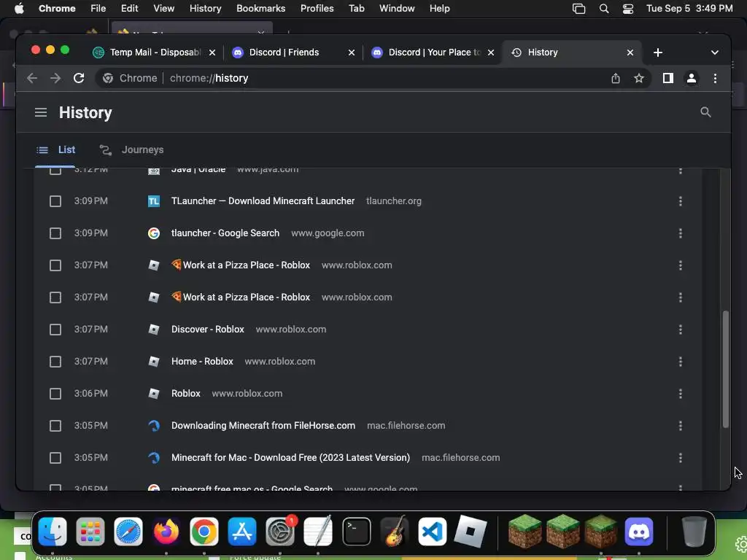Open Discover - Roblox history link
The height and width of the screenshot is (560, 747).
208,330
